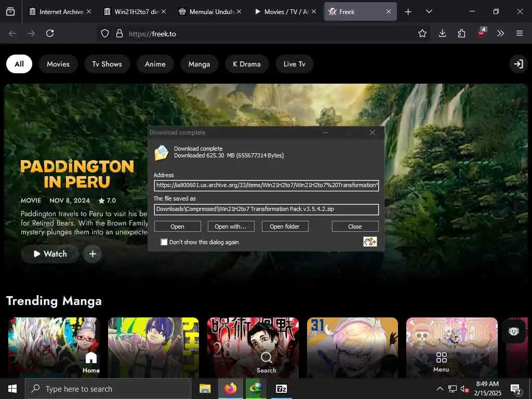Click the Freek sign-in arrow icon
This screenshot has height=399, width=532.
[518, 64]
